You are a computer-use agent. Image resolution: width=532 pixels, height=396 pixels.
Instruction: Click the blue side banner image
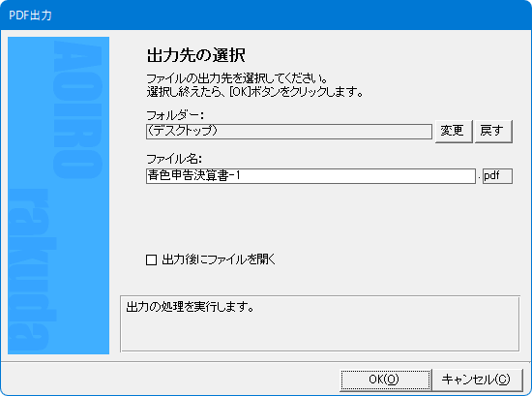tap(58, 196)
